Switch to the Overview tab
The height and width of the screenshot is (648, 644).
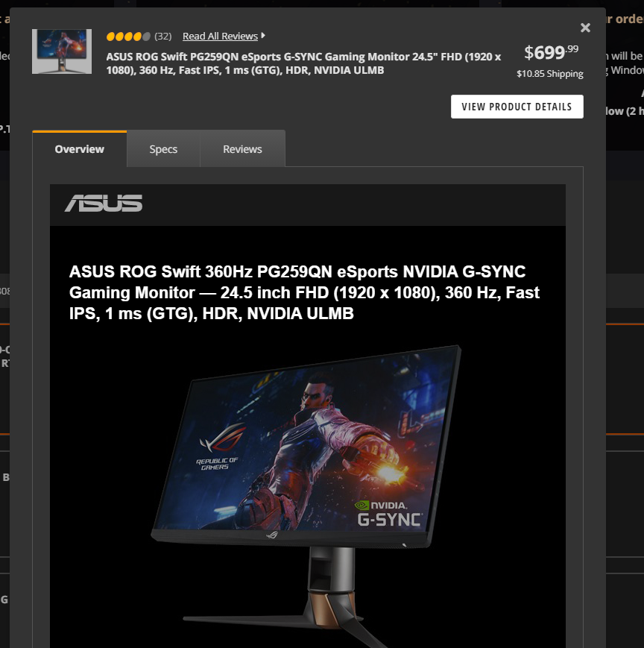pyautogui.click(x=79, y=149)
